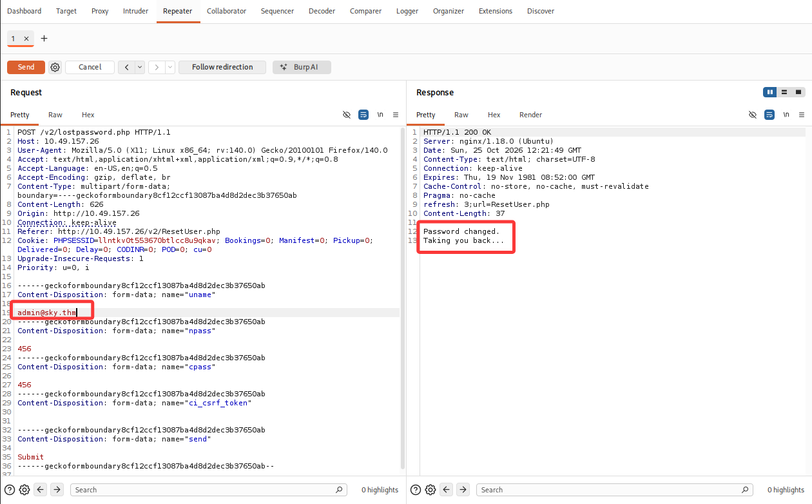Open the Request editor hamburger menu
Screen dimensions: 812x504
[x=396, y=115]
